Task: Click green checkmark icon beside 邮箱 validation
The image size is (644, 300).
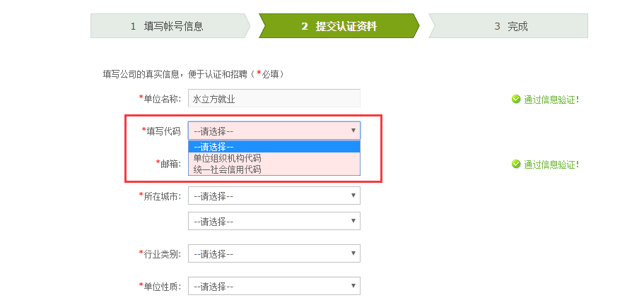Action: [516, 164]
